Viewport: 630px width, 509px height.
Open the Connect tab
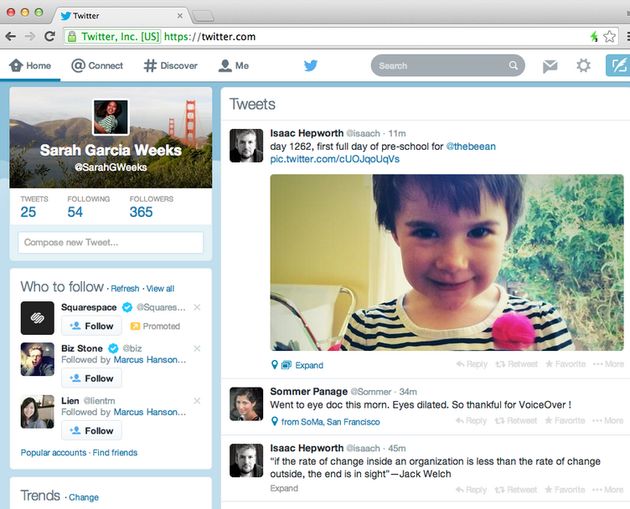pos(97,66)
